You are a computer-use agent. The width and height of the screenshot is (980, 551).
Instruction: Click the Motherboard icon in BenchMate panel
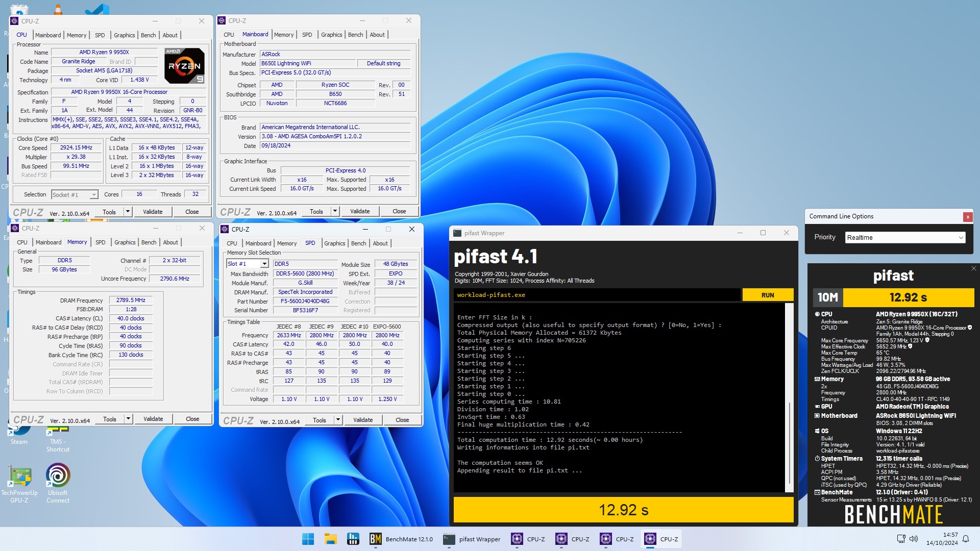[817, 416]
